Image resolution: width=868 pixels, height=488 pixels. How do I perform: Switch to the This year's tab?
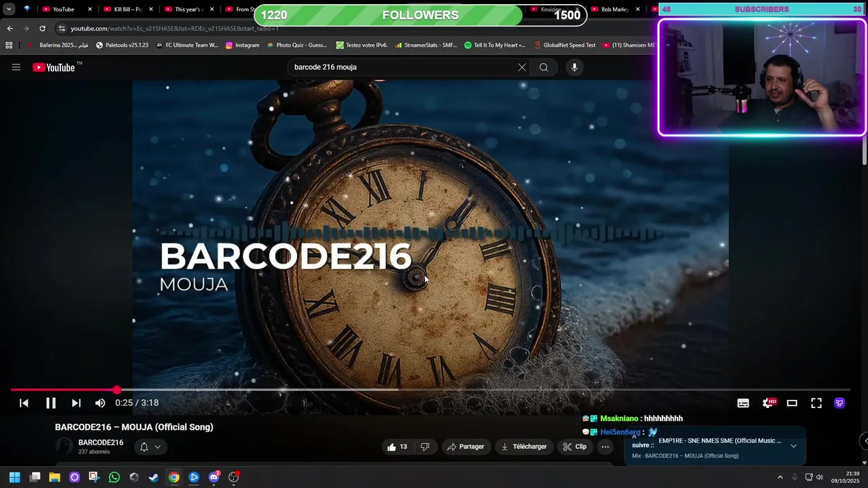point(188,9)
